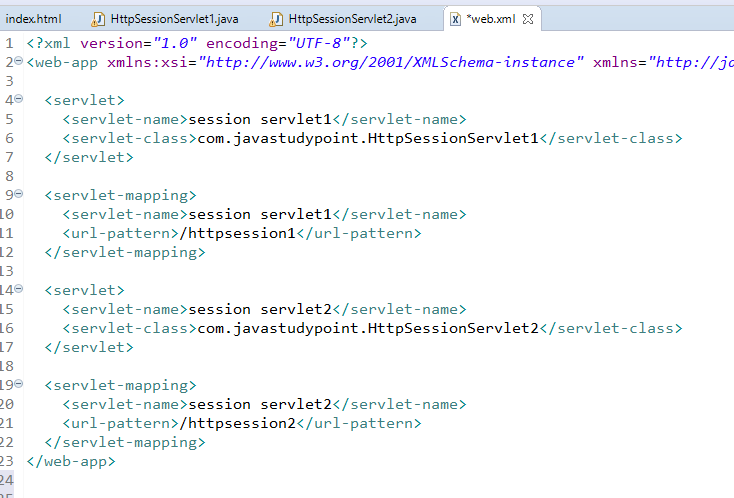The width and height of the screenshot is (734, 498).
Task: Collapse the servlet-mapping fold on line 9
Action: pyautogui.click(x=18, y=194)
